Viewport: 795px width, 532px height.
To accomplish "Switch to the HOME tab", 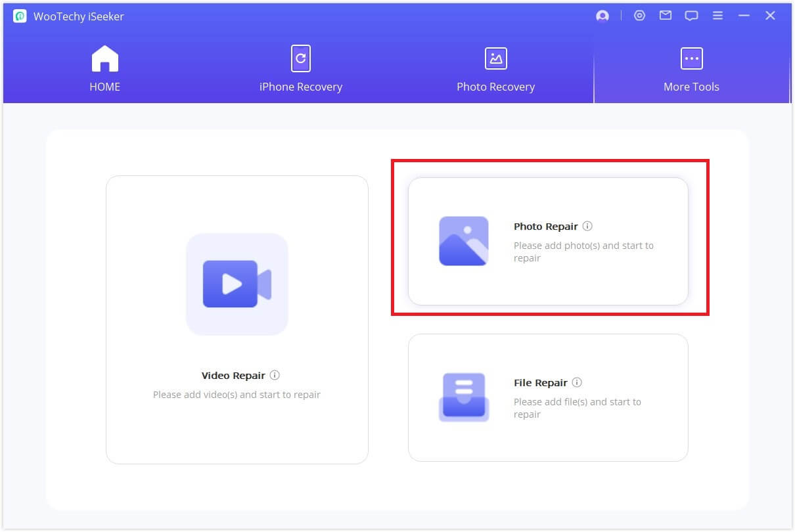I will [104, 70].
